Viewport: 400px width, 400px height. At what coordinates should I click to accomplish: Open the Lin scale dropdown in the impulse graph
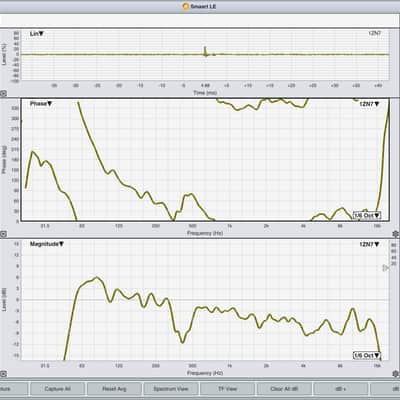[x=37, y=34]
